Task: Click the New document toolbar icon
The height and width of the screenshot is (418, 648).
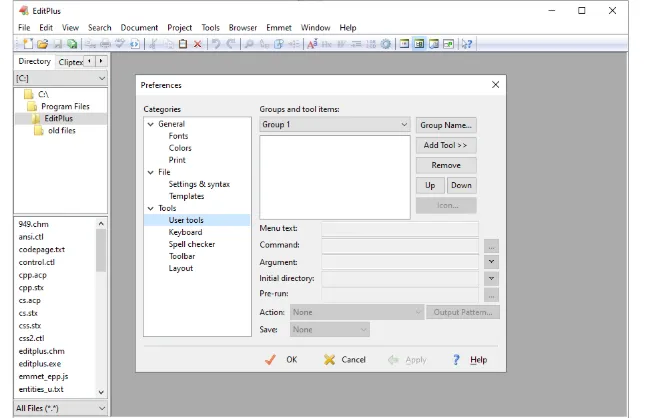Action: coord(28,44)
